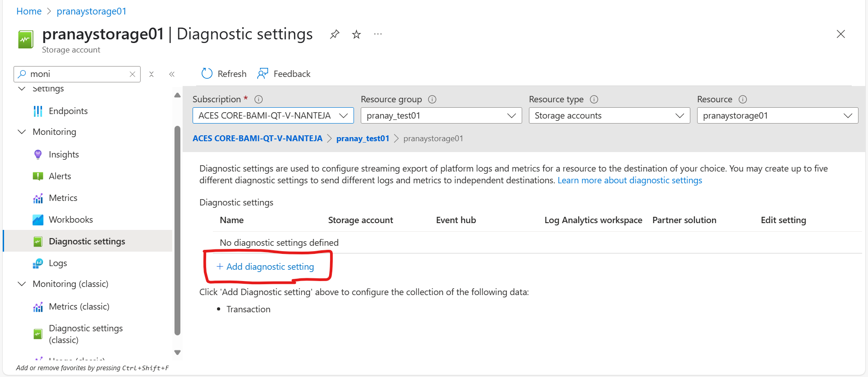Viewport: 868px width, 377px height.
Task: Collapse the Settings section
Action: coord(22,88)
